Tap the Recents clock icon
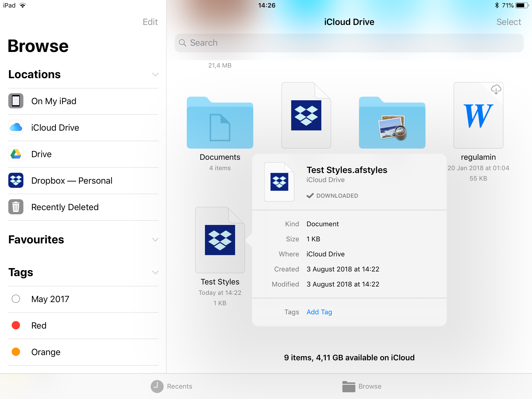Image resolution: width=532 pixels, height=399 pixels. 157,386
